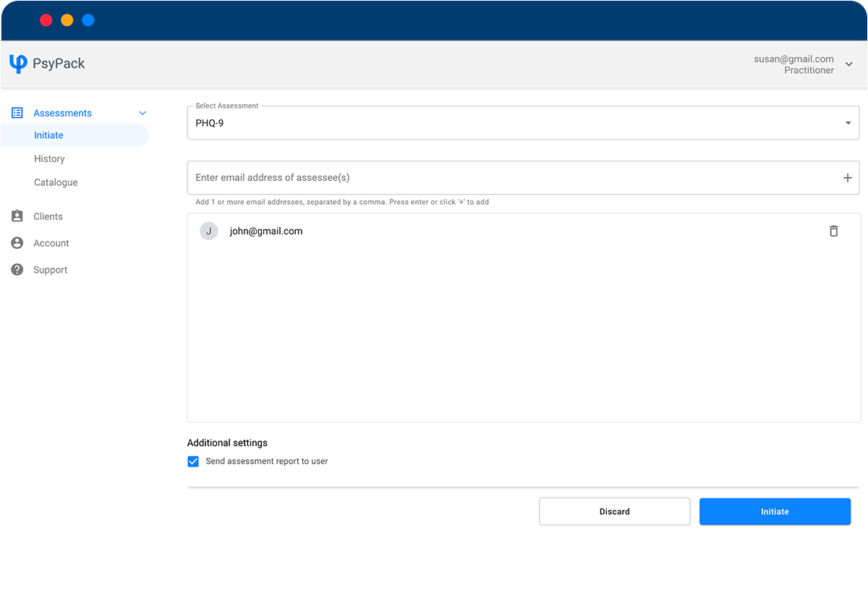Collapse the Assessments section chevron
The image size is (868, 612).
(x=142, y=113)
